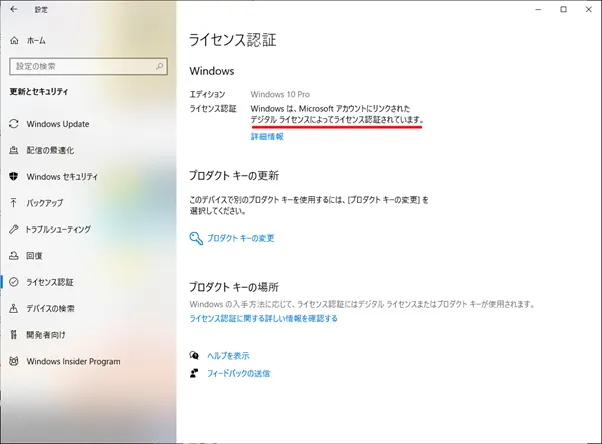Go back with the arrow icon

[14, 9]
